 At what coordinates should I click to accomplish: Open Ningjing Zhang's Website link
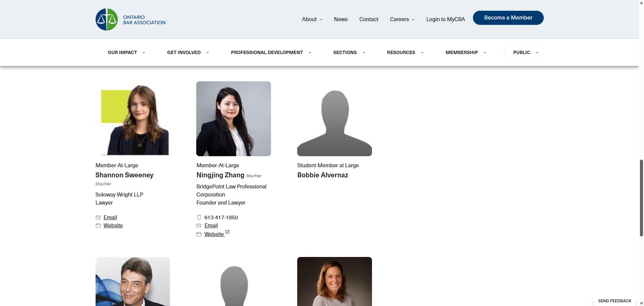tap(214, 234)
